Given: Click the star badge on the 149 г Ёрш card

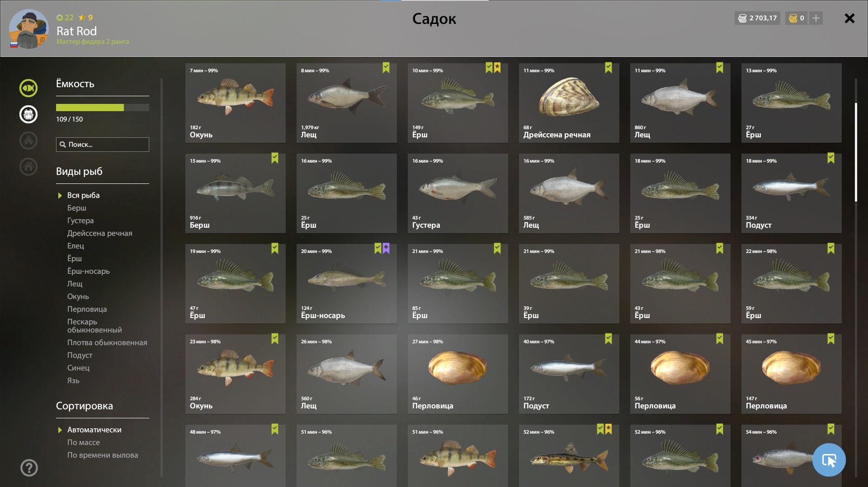Looking at the screenshot, I should tap(497, 68).
